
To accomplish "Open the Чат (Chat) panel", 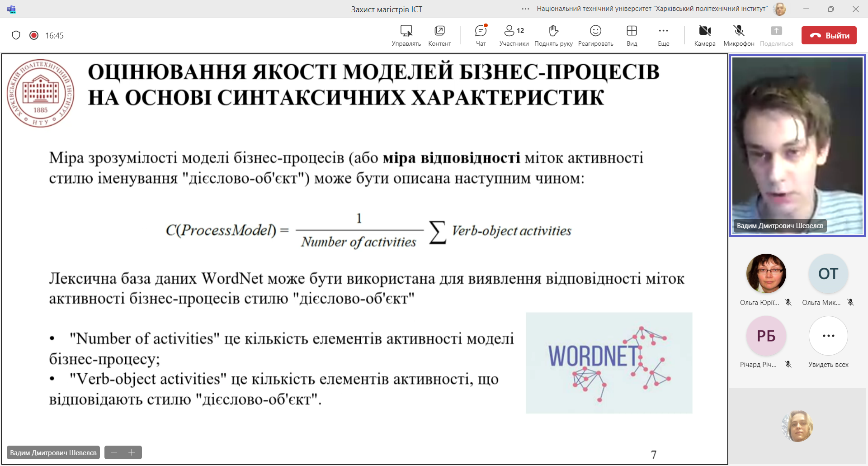I will tap(481, 35).
